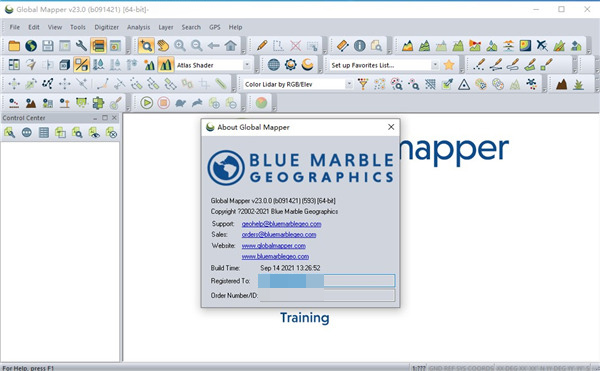Click the globe icon in Control Center
This screenshot has width=600, height=371.
(x=26, y=133)
